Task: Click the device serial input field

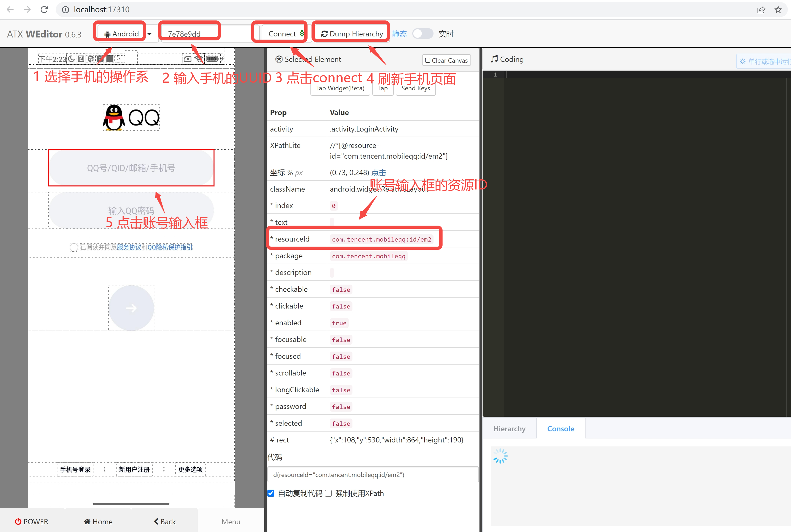Action: (x=211, y=33)
